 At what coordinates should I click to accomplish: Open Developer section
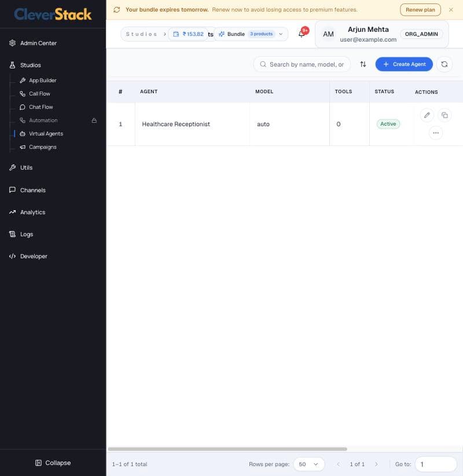pos(34,256)
